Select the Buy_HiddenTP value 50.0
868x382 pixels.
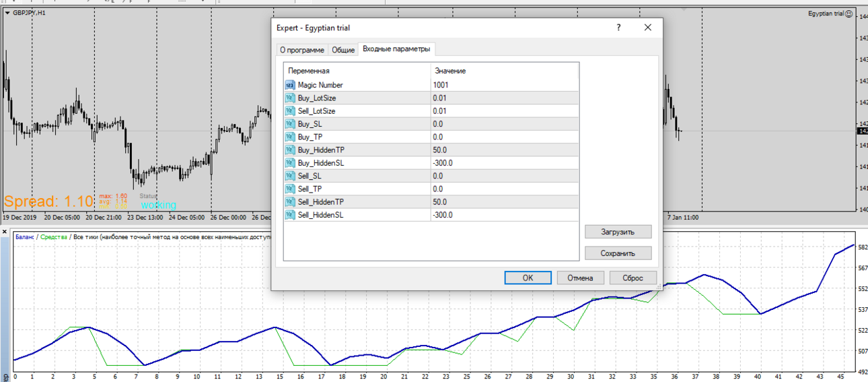coord(440,150)
